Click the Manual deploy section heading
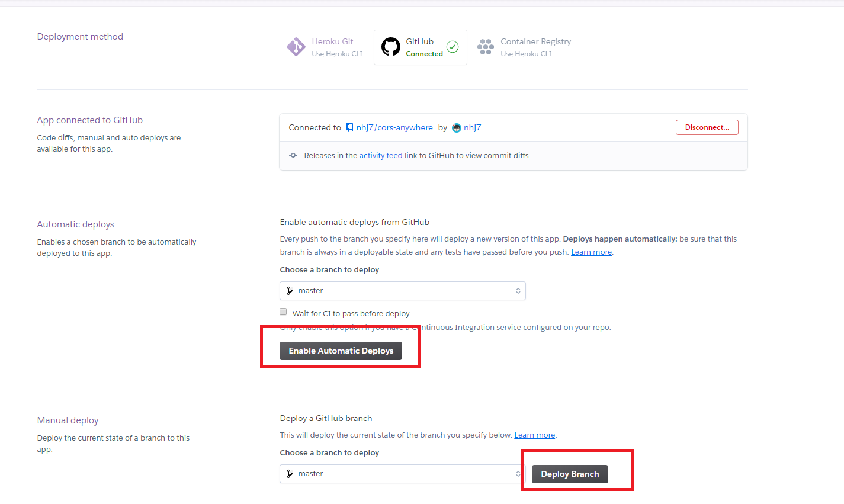Viewport: 844px width, 504px height. point(68,420)
